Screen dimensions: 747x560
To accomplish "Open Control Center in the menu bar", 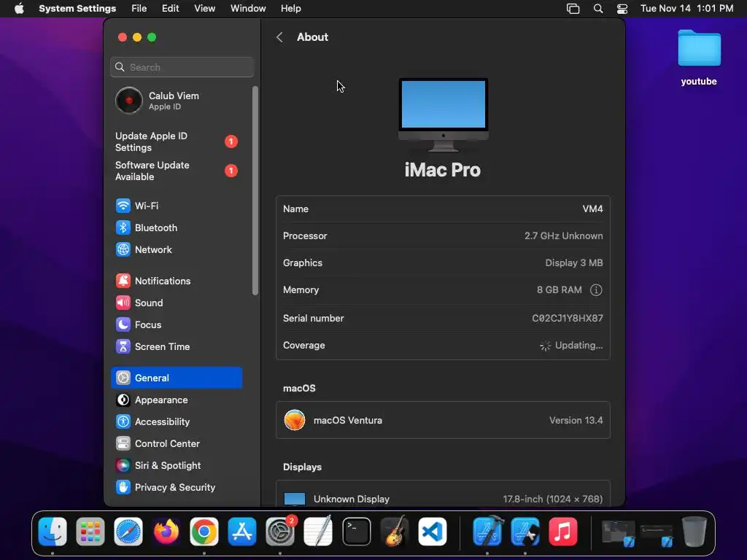I will (x=622, y=9).
